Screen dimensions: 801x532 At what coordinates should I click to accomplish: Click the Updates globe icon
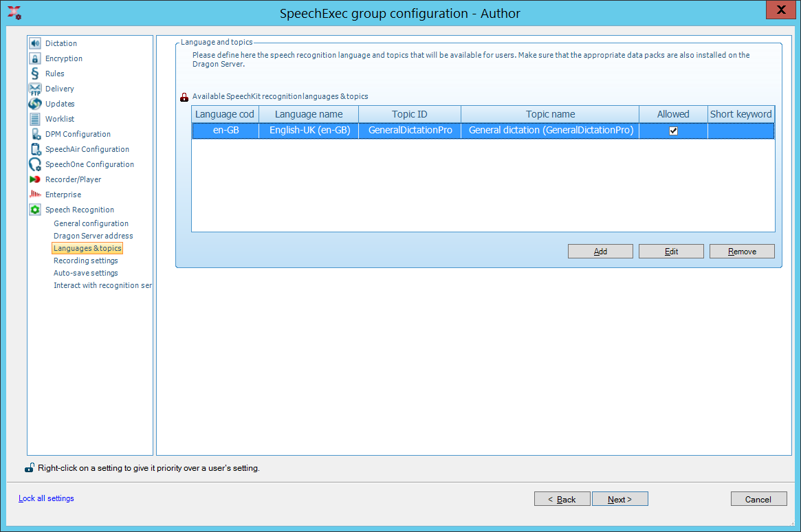[35, 104]
